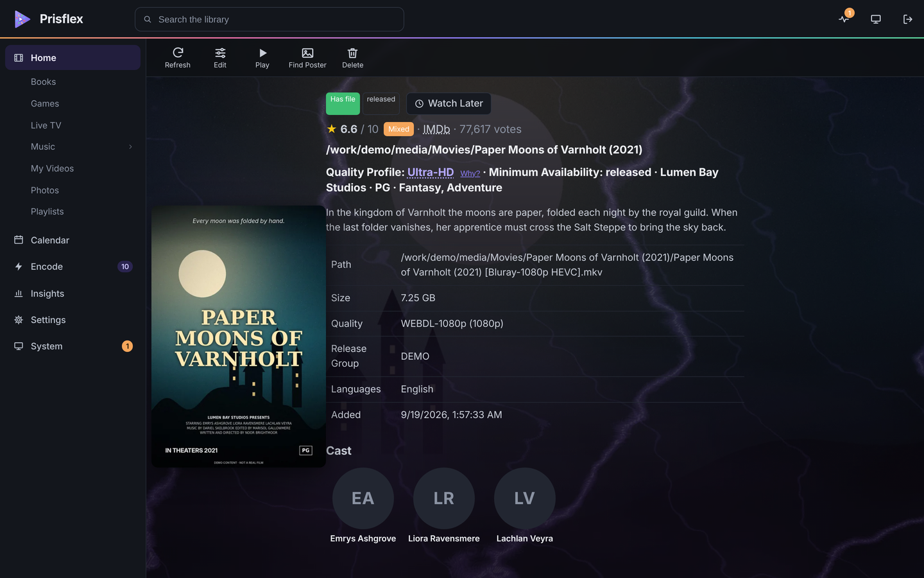Select Liora Ravensmere cast avatar
The height and width of the screenshot is (578, 924).
click(x=444, y=498)
